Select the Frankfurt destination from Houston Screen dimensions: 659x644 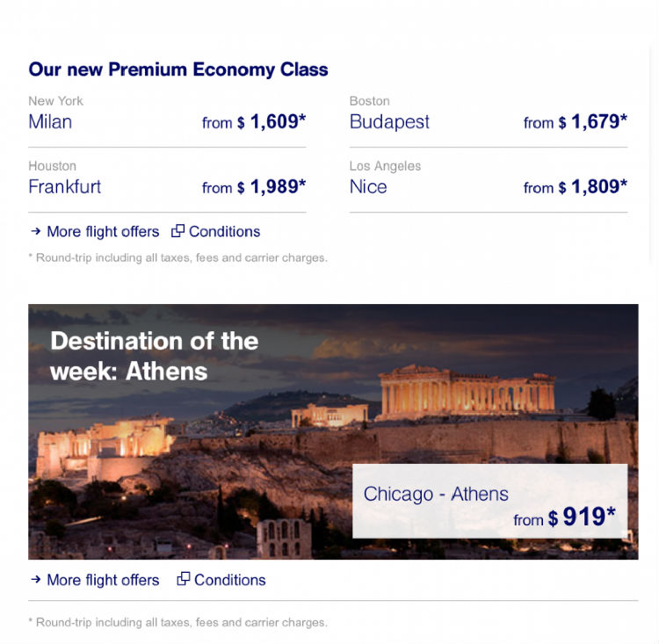[x=64, y=187]
